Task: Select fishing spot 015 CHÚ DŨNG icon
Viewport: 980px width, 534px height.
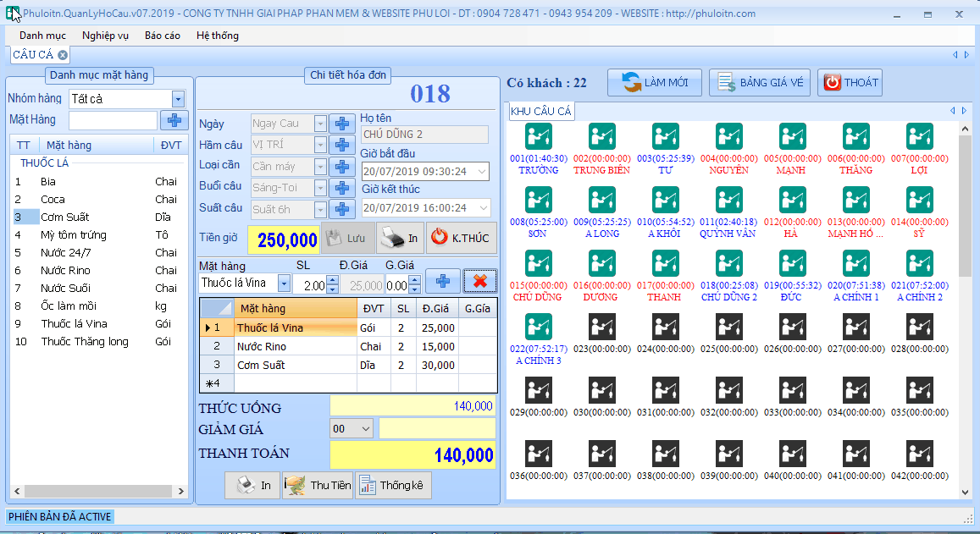Action: pyautogui.click(x=538, y=263)
